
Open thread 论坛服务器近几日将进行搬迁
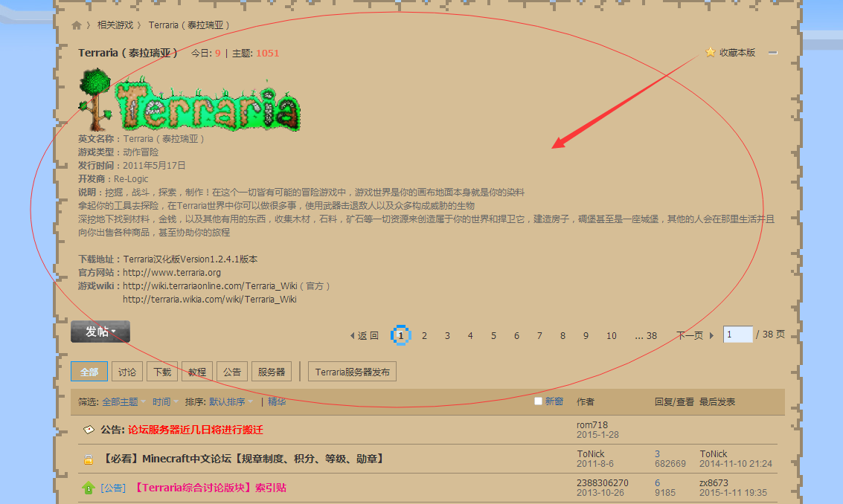coord(196,430)
